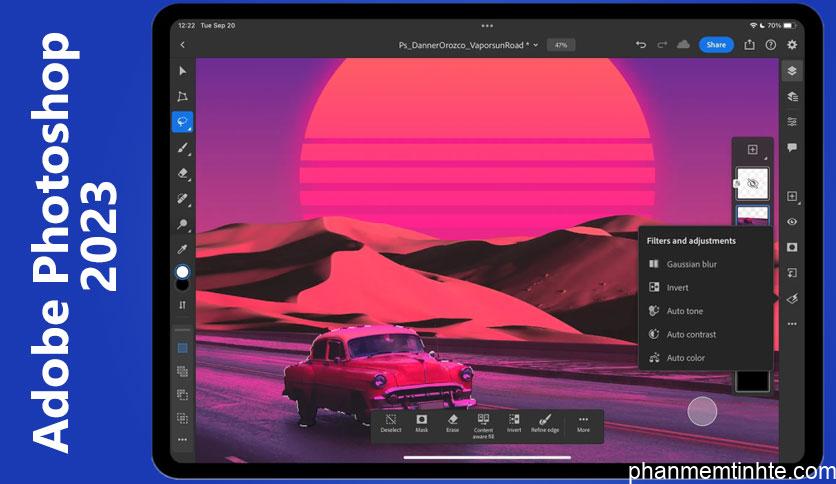This screenshot has width=836, height=484.
Task: Pick the white foreground color swatch
Action: point(182,272)
